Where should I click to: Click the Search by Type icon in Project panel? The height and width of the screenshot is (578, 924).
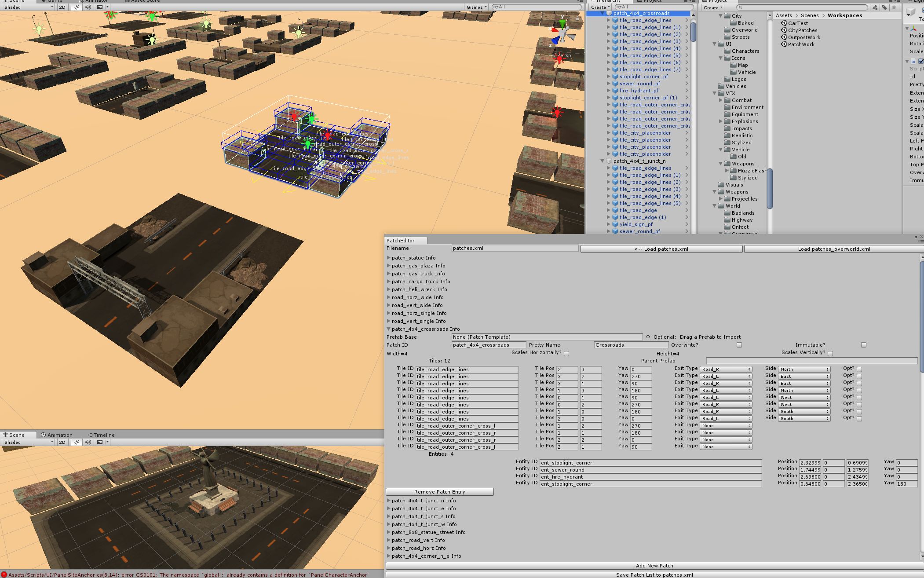875,7
